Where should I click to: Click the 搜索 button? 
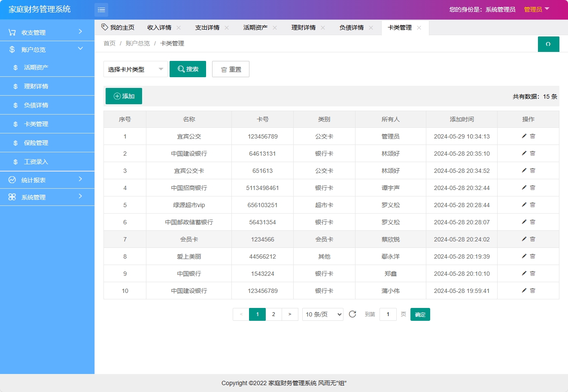pyautogui.click(x=188, y=69)
